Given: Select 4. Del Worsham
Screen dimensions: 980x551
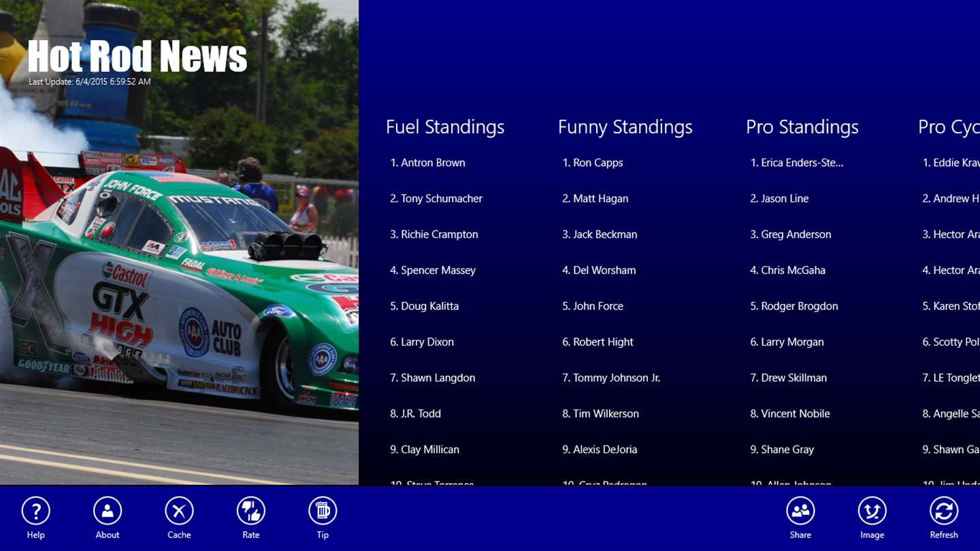Looking at the screenshot, I should coord(599,270).
